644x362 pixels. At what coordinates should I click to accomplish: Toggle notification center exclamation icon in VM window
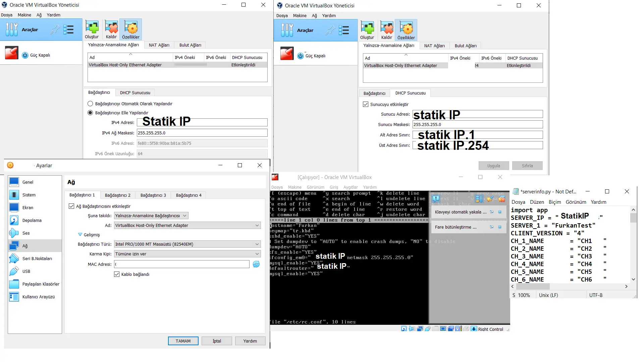pyautogui.click(x=436, y=198)
